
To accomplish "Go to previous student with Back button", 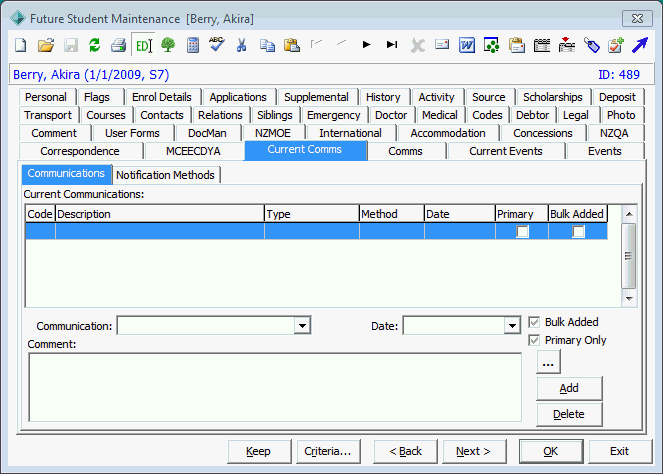I will pos(405,451).
